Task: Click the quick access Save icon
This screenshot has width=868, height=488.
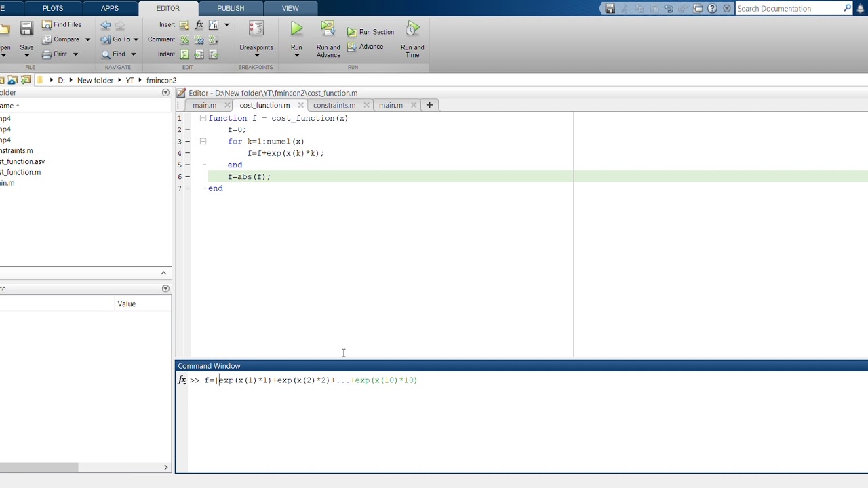Action: [x=610, y=8]
